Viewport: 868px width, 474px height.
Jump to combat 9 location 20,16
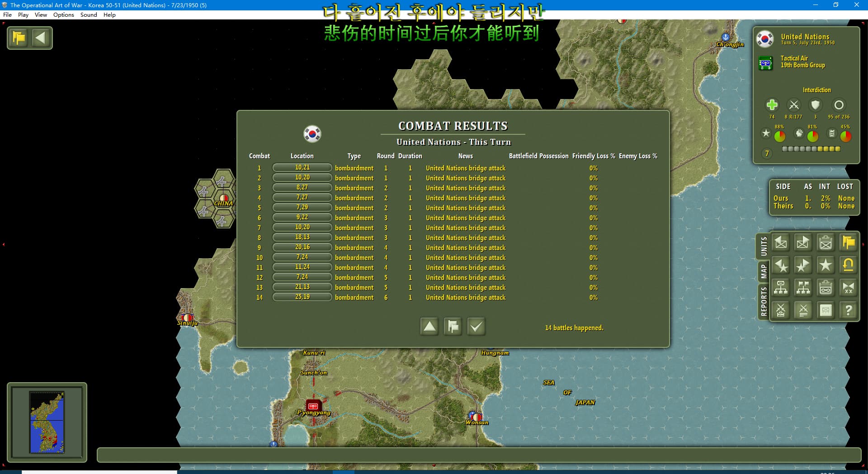[x=302, y=247]
